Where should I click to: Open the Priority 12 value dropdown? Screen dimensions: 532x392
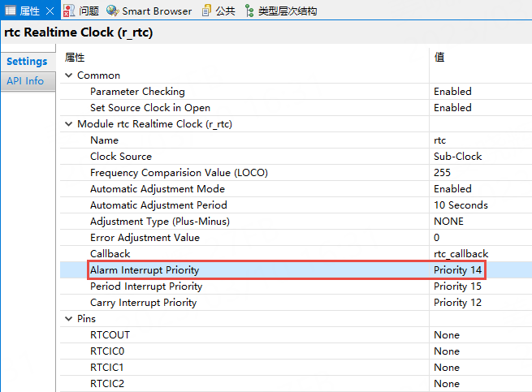click(x=458, y=304)
